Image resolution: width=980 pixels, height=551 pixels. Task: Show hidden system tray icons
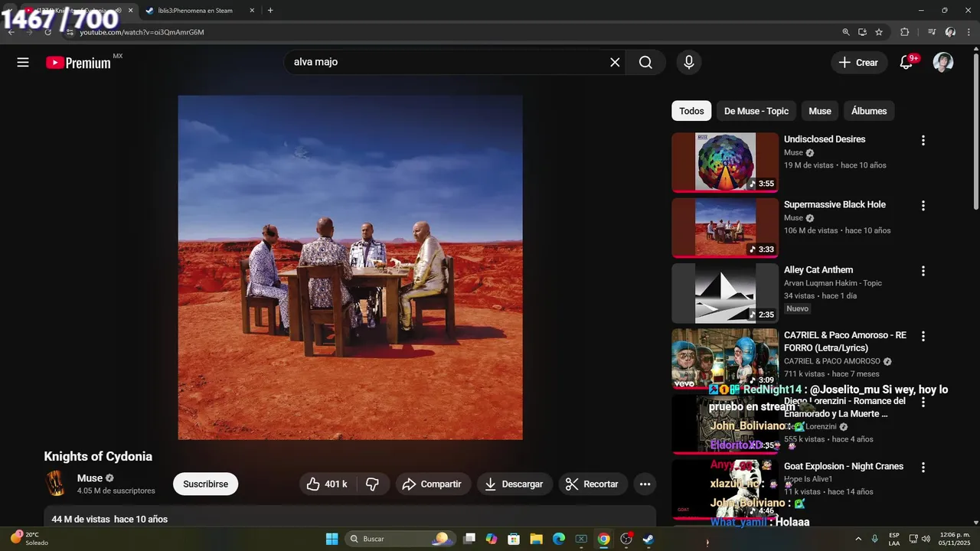point(857,539)
